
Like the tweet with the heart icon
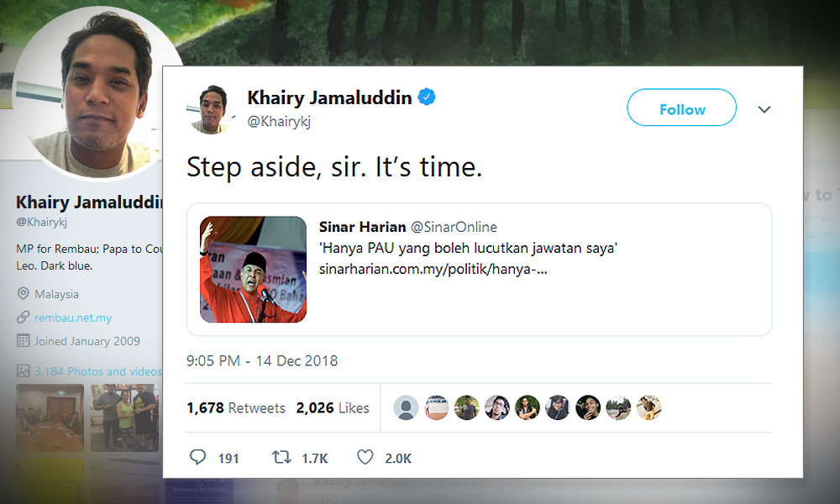point(365,457)
